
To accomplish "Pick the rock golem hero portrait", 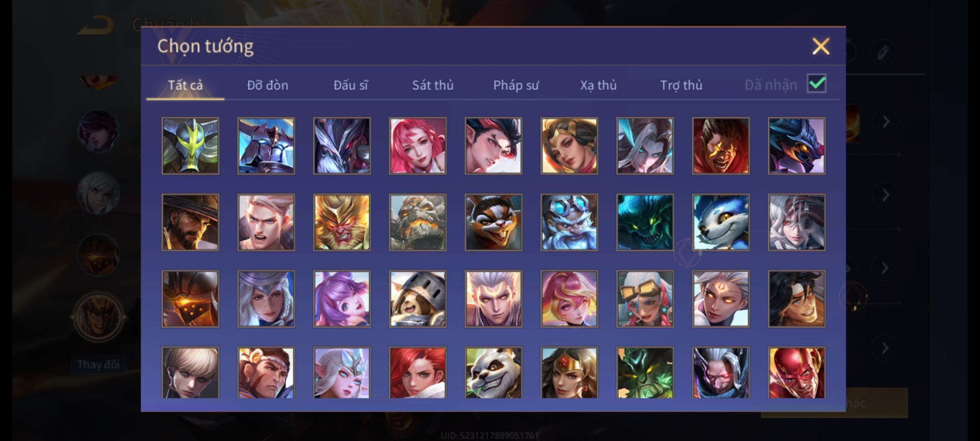I will [418, 222].
